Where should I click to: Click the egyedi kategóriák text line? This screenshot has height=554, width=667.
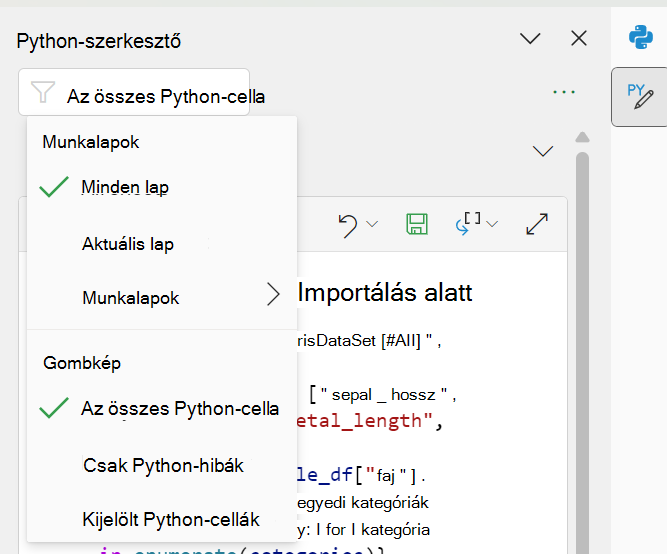[x=363, y=503]
